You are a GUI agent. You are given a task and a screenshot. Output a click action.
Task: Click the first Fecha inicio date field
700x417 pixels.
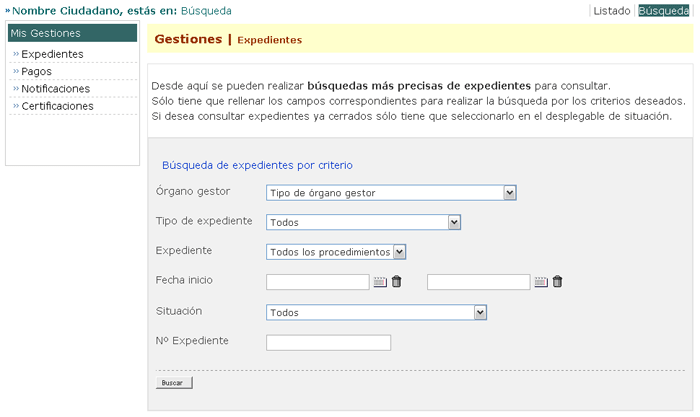tap(318, 282)
